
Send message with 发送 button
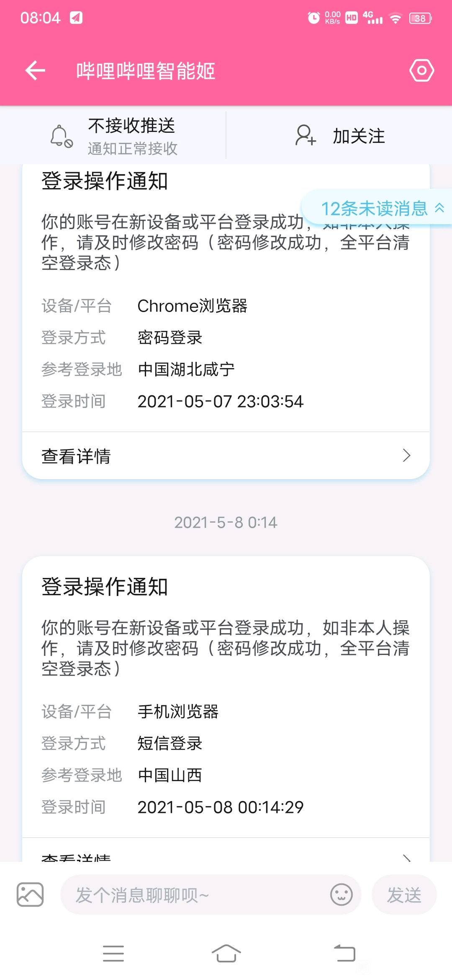coord(404,895)
